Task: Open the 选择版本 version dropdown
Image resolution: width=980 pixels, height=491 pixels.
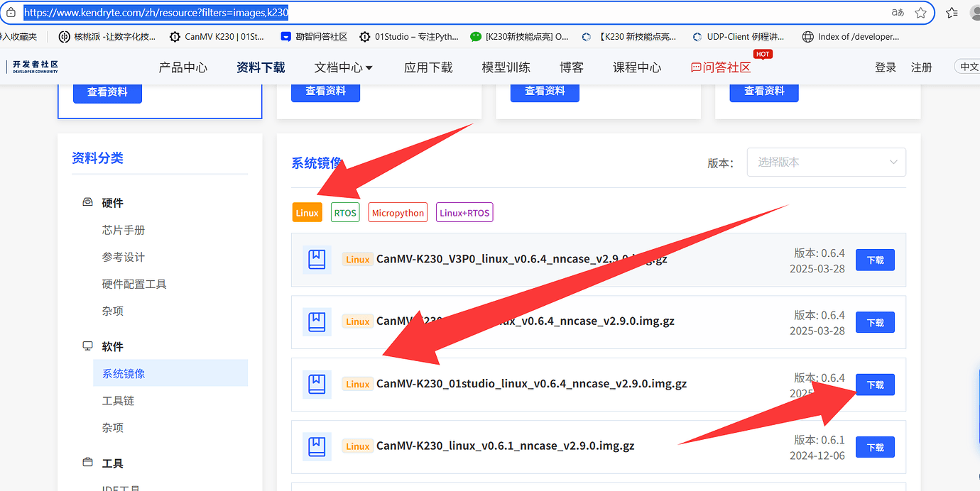Action: (x=826, y=162)
